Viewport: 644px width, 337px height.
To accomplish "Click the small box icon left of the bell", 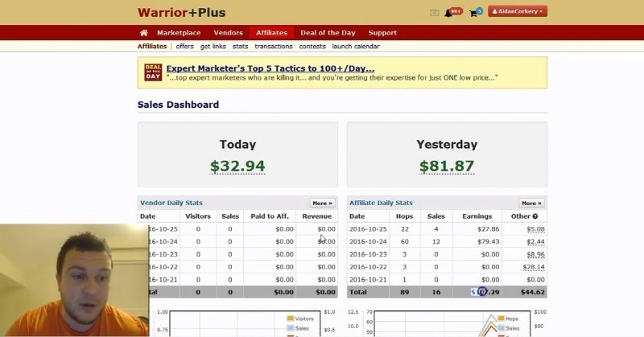I will coord(434,13).
